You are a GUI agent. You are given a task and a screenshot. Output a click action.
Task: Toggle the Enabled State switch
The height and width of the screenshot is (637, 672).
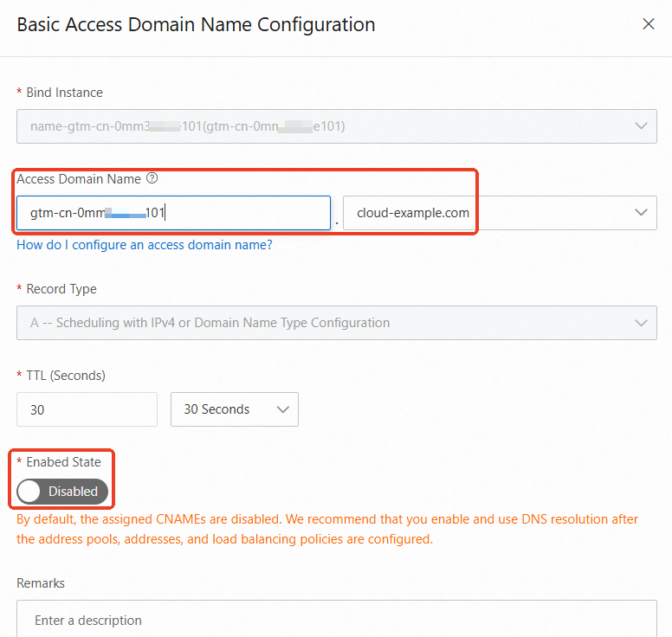[x=62, y=492]
